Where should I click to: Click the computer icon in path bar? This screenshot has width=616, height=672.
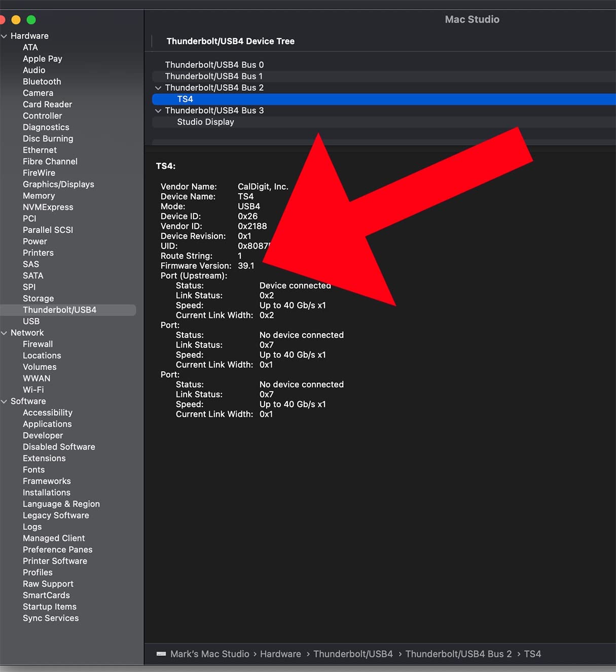[161, 654]
